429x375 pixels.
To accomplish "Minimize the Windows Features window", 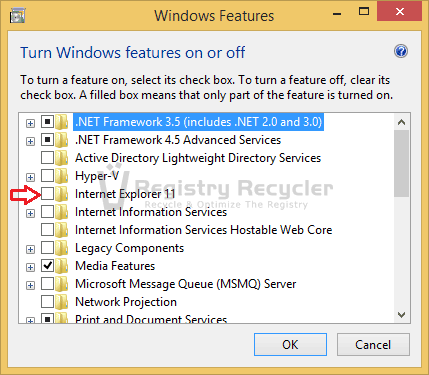I will (337, 13).
